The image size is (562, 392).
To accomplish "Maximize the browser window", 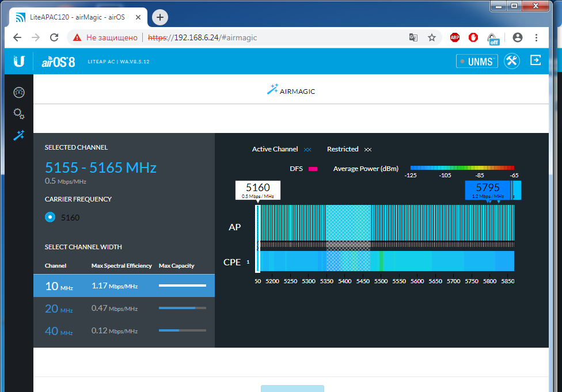I will (x=514, y=6).
